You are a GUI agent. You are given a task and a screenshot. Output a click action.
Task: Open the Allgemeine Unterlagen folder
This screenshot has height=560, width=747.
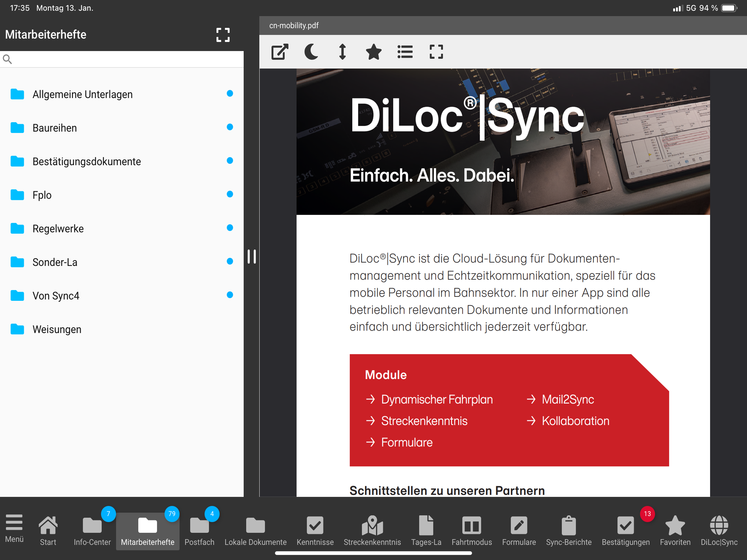[x=122, y=94]
